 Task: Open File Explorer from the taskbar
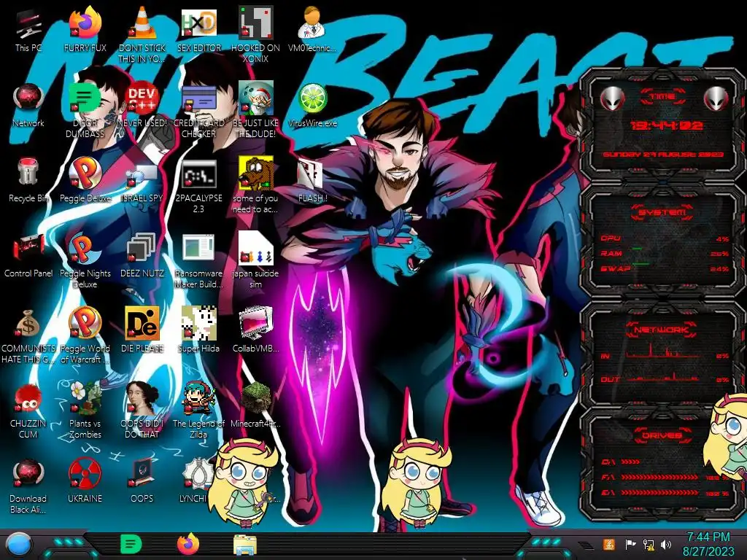click(x=245, y=545)
